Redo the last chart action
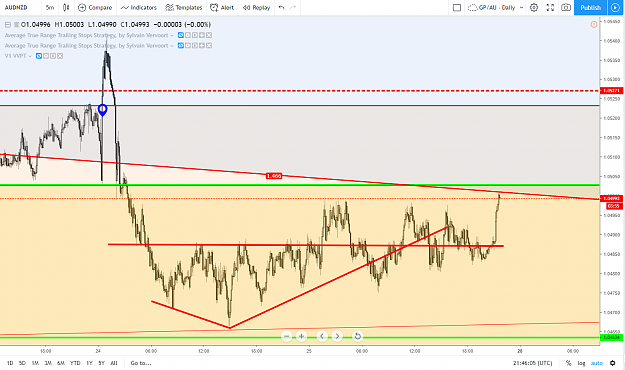Viewport: 625px width, 370px height. (x=293, y=8)
